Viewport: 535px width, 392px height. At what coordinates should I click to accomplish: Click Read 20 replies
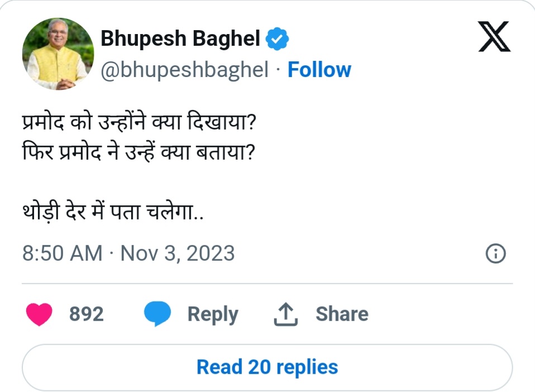pyautogui.click(x=266, y=366)
